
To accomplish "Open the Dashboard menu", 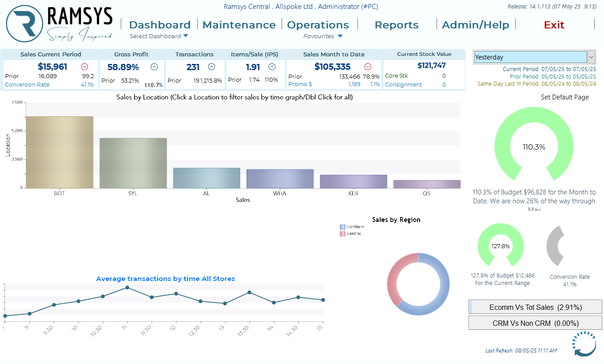I will click(x=160, y=25).
